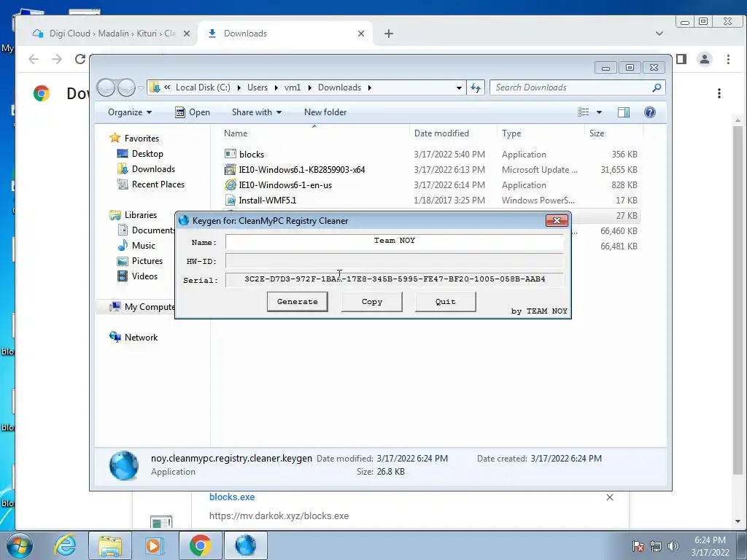Select the IE10-Windows6-1-en-us file
Image resolution: width=747 pixels, height=560 pixels.
point(285,184)
